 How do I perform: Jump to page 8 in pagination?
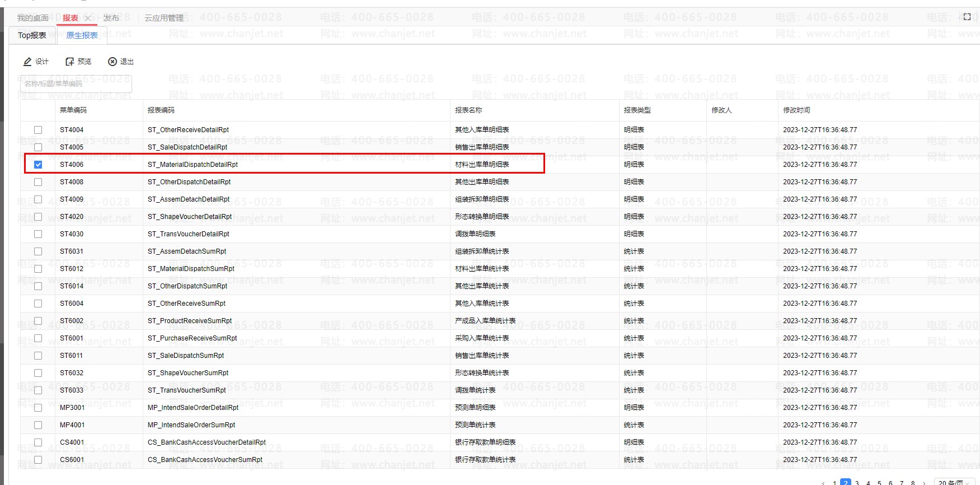pos(913,483)
